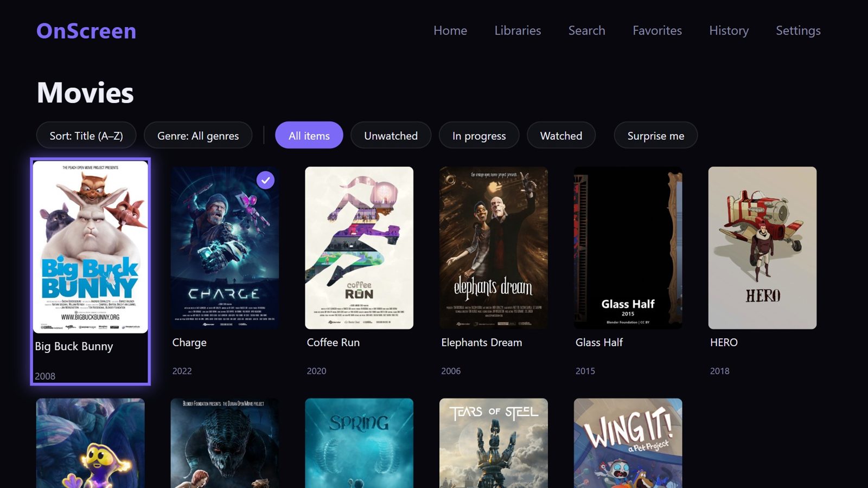
Task: Click the year 2022 under Charge
Action: (182, 371)
